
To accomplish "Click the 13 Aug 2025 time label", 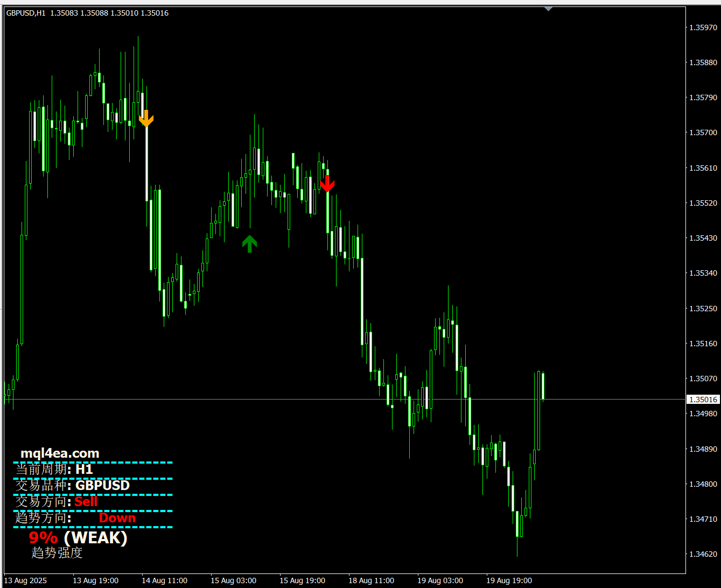I will [26, 580].
